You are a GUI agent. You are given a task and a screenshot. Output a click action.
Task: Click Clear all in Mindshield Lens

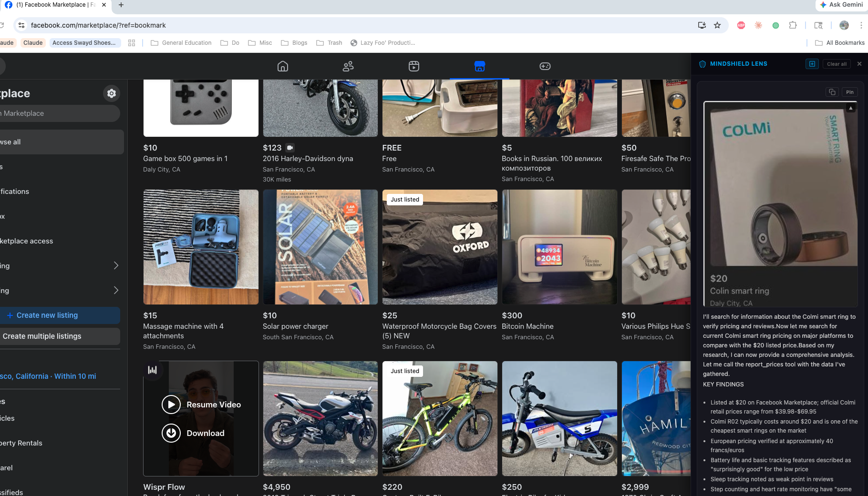[x=837, y=63]
